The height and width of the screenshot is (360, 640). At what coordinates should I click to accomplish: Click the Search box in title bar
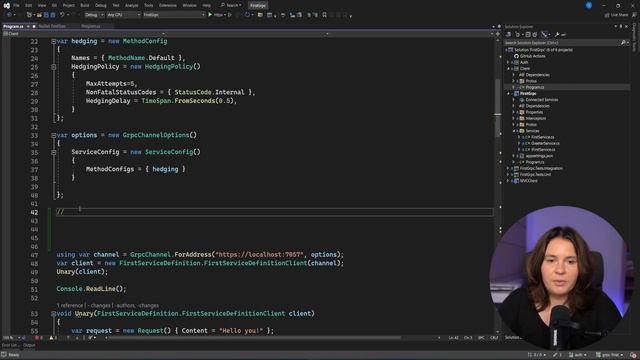click(x=231, y=5)
